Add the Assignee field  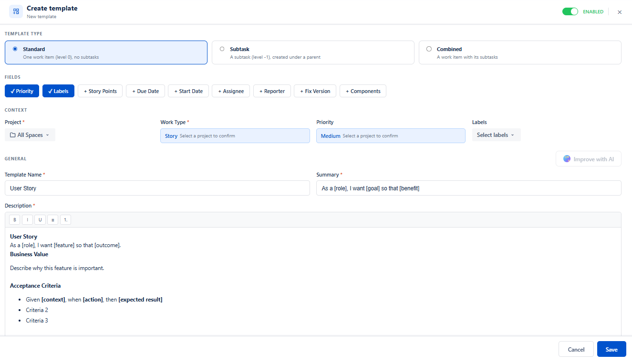[231, 91]
